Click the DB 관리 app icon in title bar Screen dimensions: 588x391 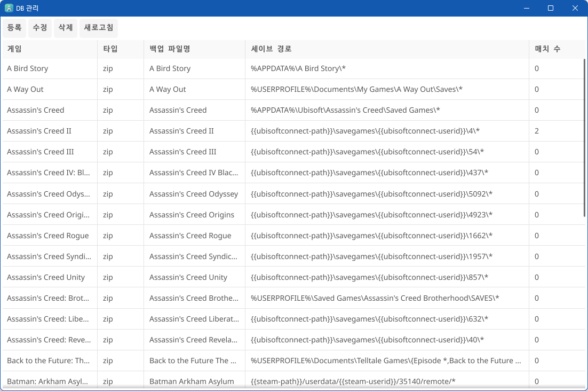pos(9,8)
